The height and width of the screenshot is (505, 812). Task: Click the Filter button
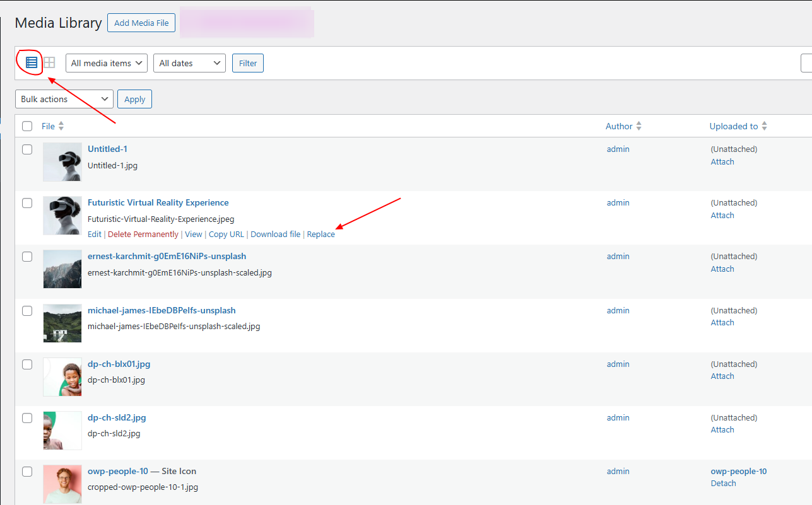(x=247, y=62)
